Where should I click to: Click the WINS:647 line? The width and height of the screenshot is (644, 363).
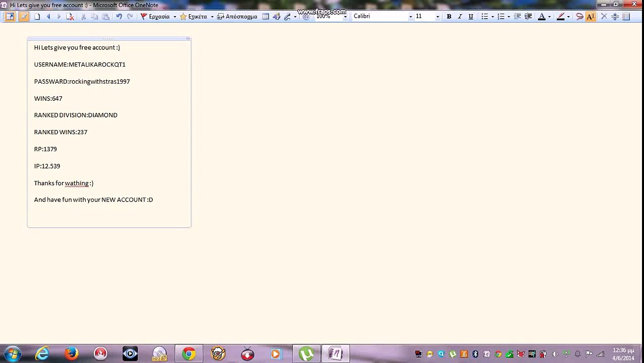(x=48, y=98)
